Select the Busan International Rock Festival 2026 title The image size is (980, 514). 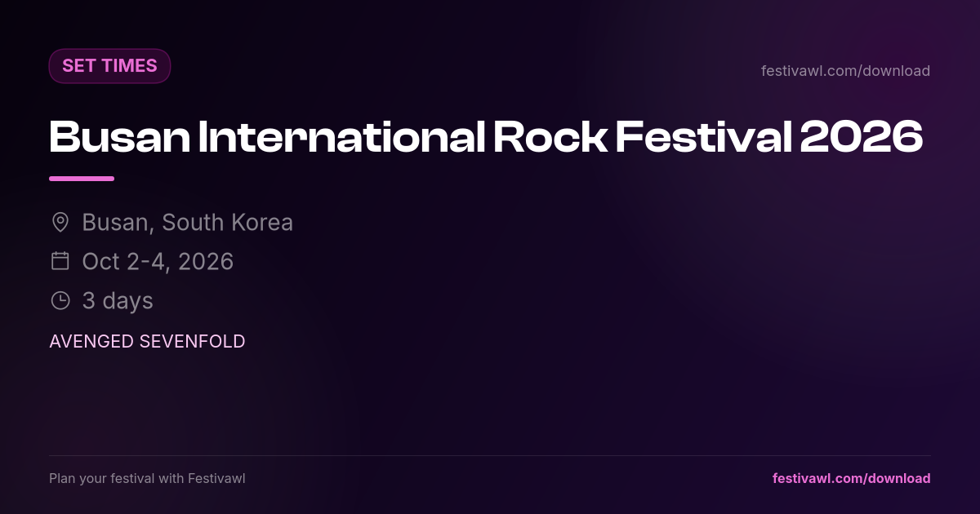[x=486, y=136]
